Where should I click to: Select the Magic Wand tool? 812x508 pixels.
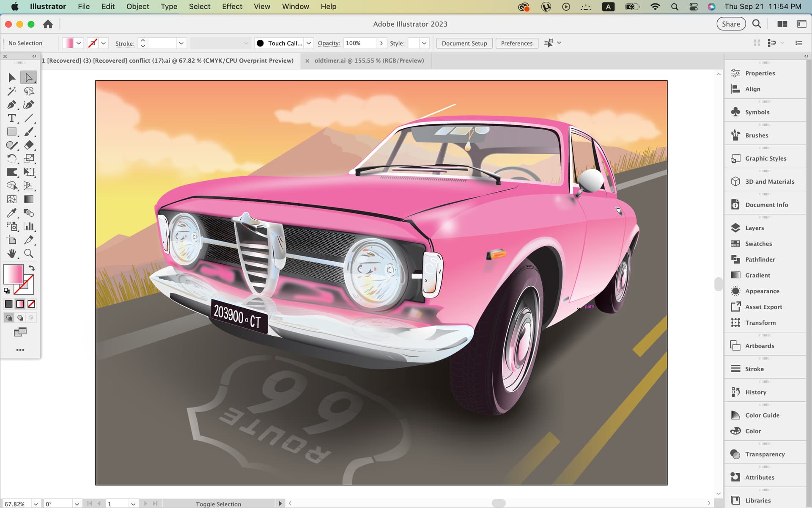[x=12, y=91]
